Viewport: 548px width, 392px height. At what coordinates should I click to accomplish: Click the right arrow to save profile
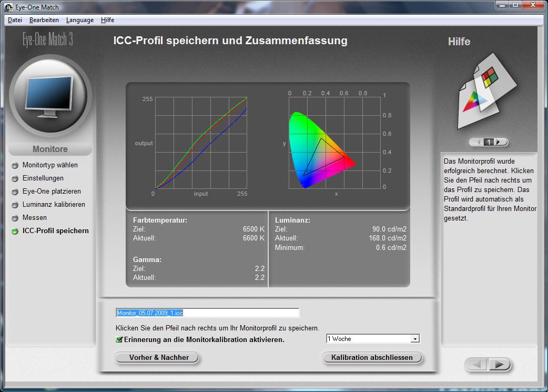pos(500,365)
